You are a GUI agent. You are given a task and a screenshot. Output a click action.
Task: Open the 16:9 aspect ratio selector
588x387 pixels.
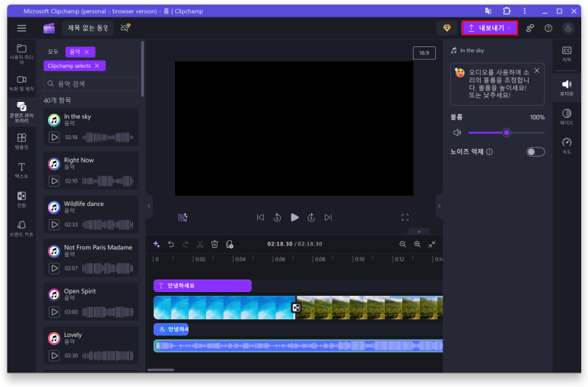click(x=424, y=53)
